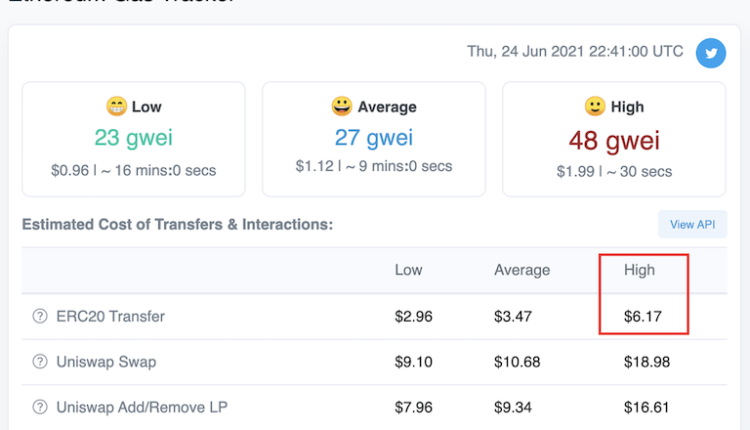750x430 pixels.
Task: Click the Twitter share icon
Action: click(711, 52)
